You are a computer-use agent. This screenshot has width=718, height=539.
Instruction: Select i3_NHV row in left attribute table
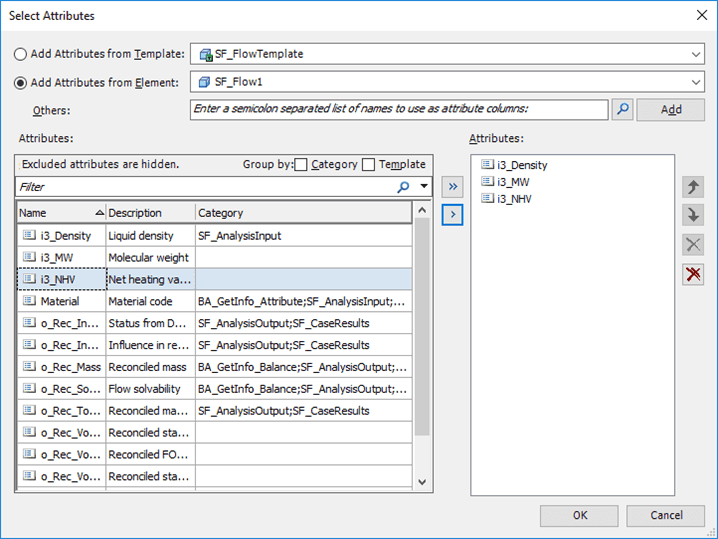pos(215,279)
